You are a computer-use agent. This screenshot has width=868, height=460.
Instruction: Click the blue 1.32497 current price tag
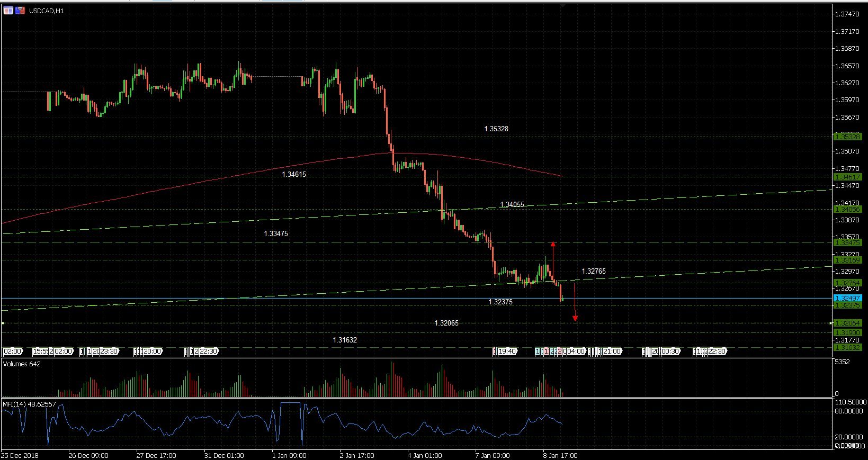848,299
